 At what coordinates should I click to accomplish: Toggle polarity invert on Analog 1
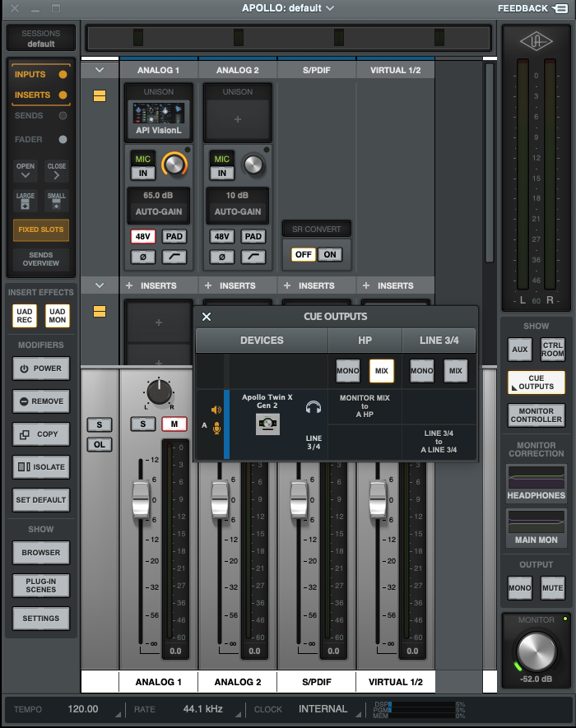(x=143, y=257)
